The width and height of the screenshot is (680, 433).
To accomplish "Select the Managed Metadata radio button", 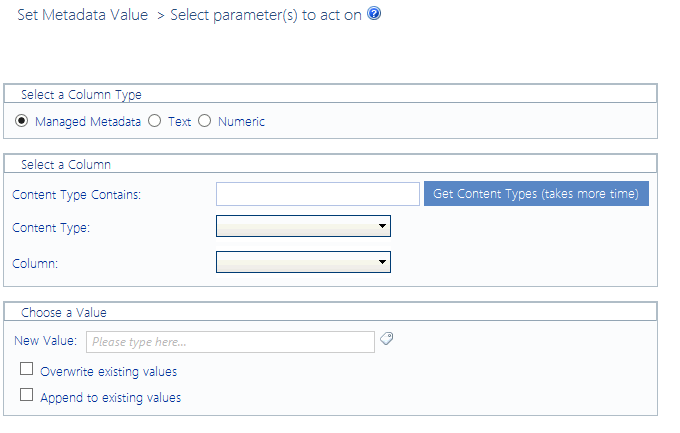I will point(22,122).
